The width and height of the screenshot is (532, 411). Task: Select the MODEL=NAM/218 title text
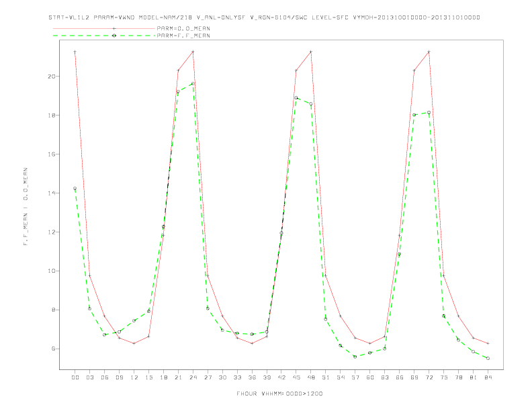[165, 17]
